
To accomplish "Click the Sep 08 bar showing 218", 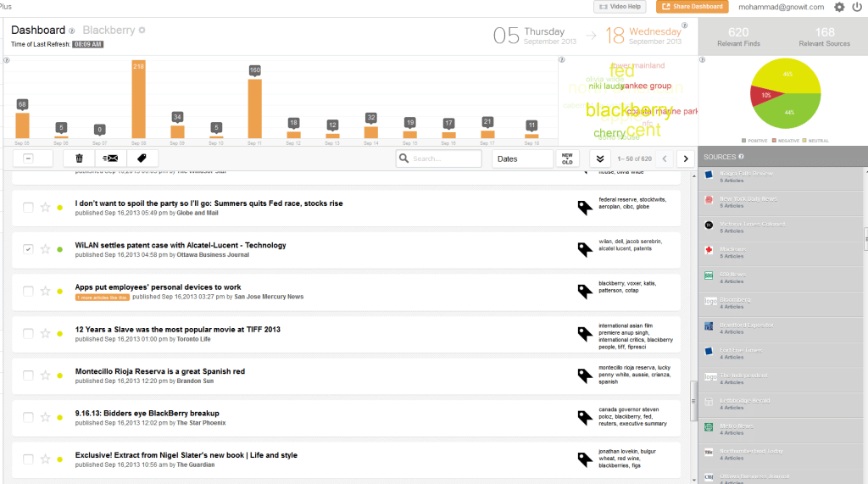I will [138, 98].
